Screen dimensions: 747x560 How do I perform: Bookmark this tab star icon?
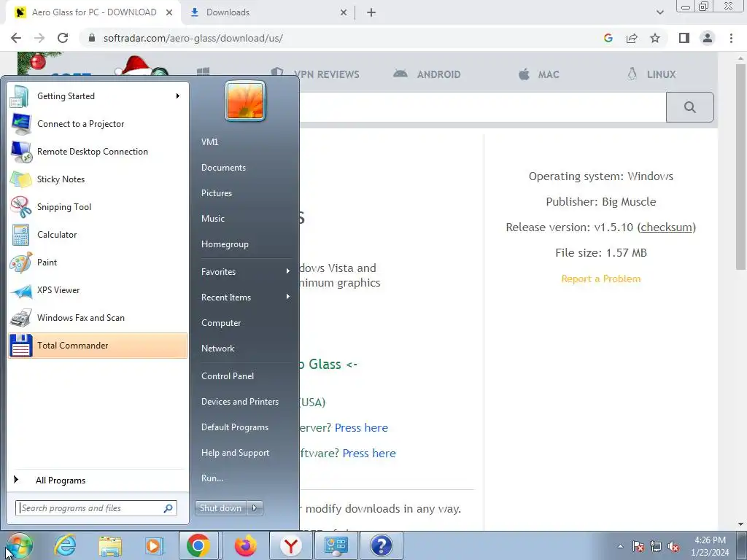[655, 38]
